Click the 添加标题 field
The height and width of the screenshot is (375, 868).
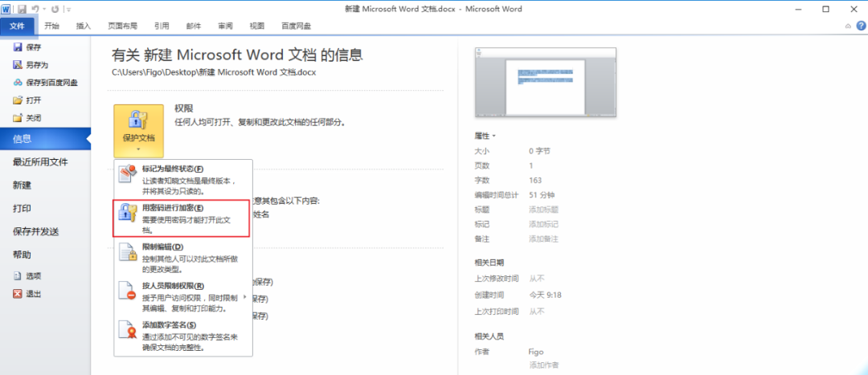pyautogui.click(x=543, y=210)
